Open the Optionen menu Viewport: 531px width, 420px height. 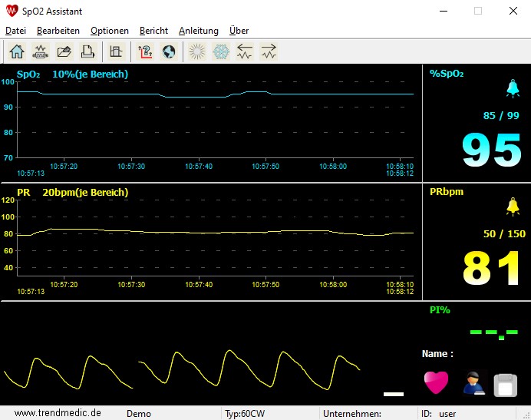click(x=110, y=31)
